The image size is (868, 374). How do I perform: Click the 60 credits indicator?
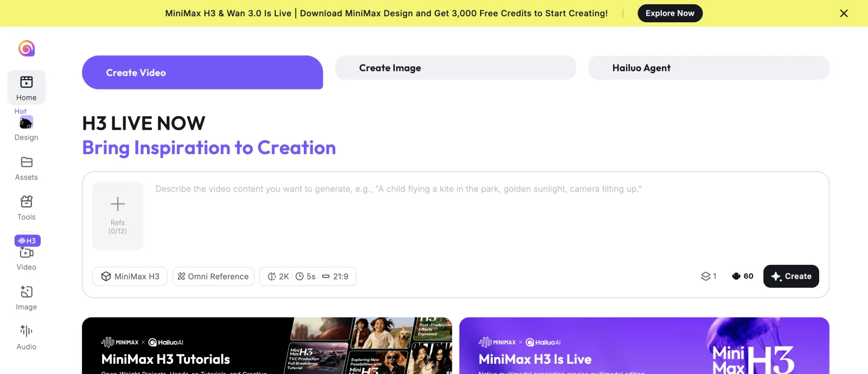point(743,276)
